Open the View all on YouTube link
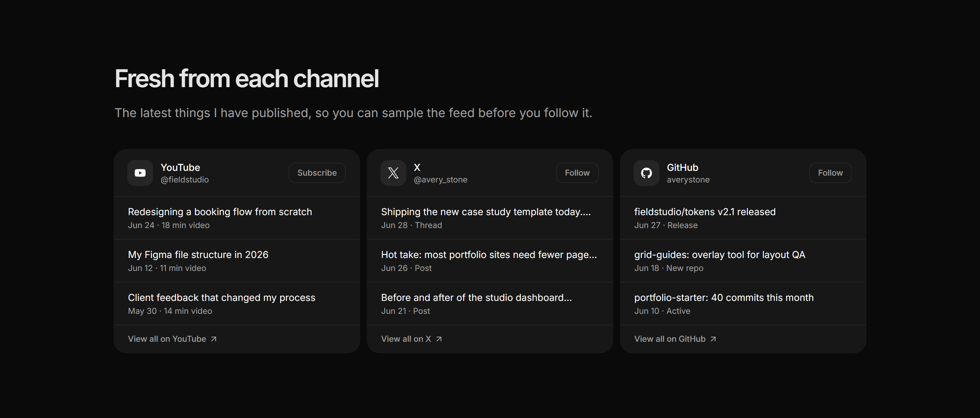 coord(172,339)
